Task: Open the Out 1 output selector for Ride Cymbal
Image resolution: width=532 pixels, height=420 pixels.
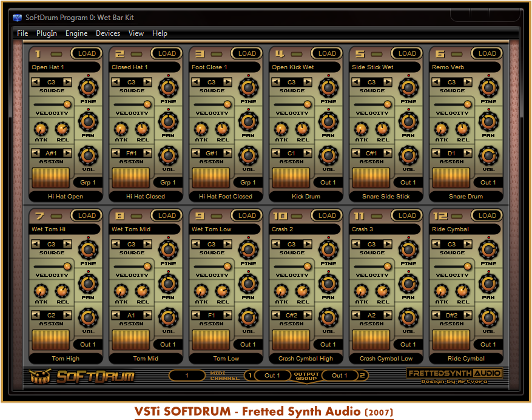Action: pyautogui.click(x=488, y=344)
